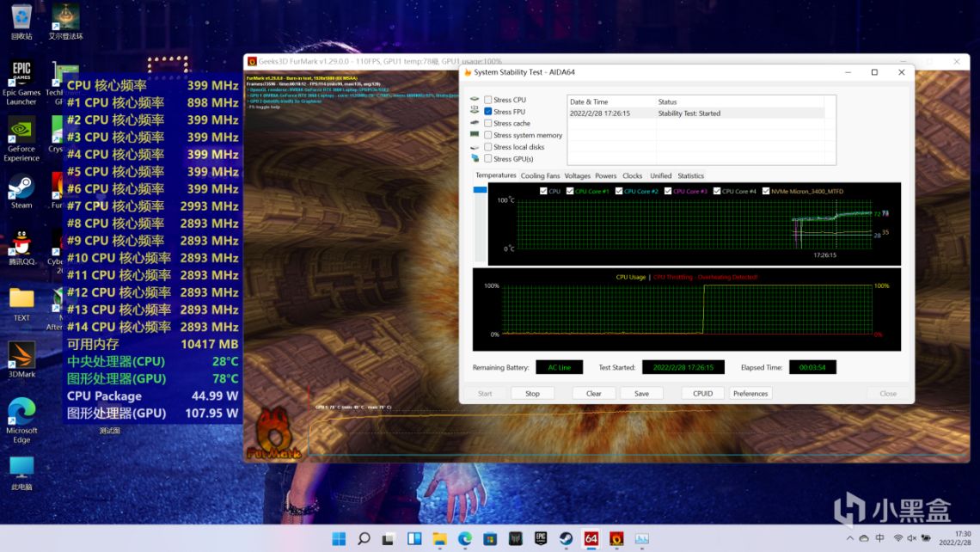
Task: Click the Windows Start button
Action: click(x=339, y=538)
